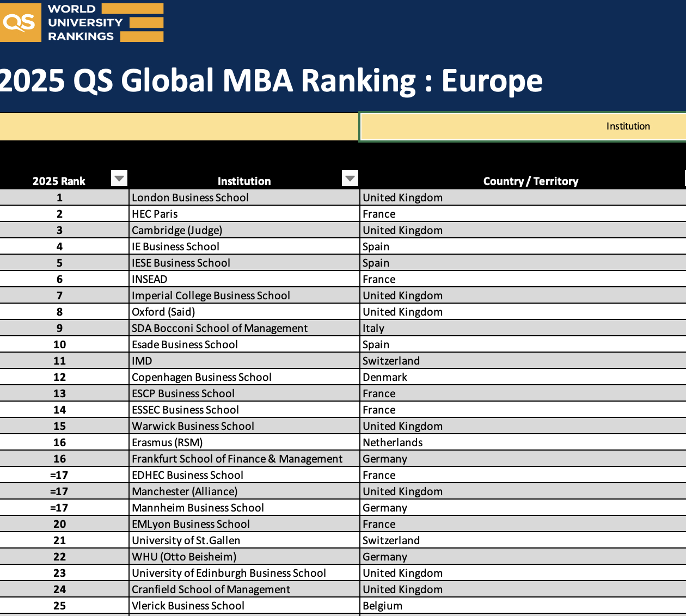The image size is (686, 616).
Task: Select the London Business School cell
Action: (190, 198)
